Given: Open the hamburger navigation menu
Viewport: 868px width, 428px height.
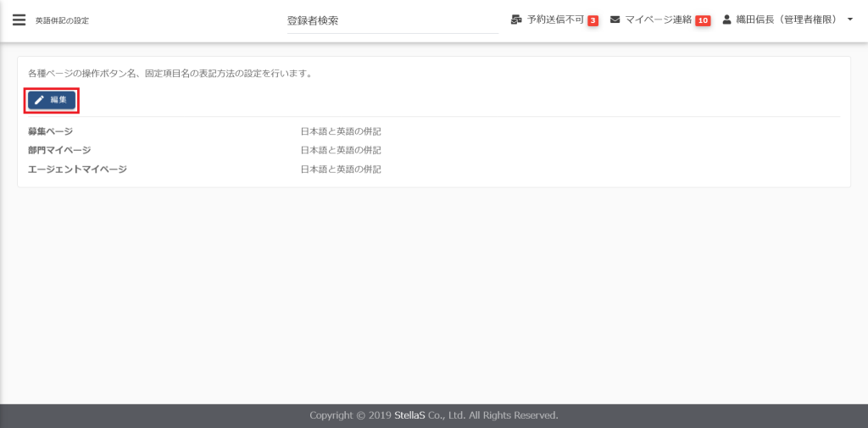Looking at the screenshot, I should [19, 19].
